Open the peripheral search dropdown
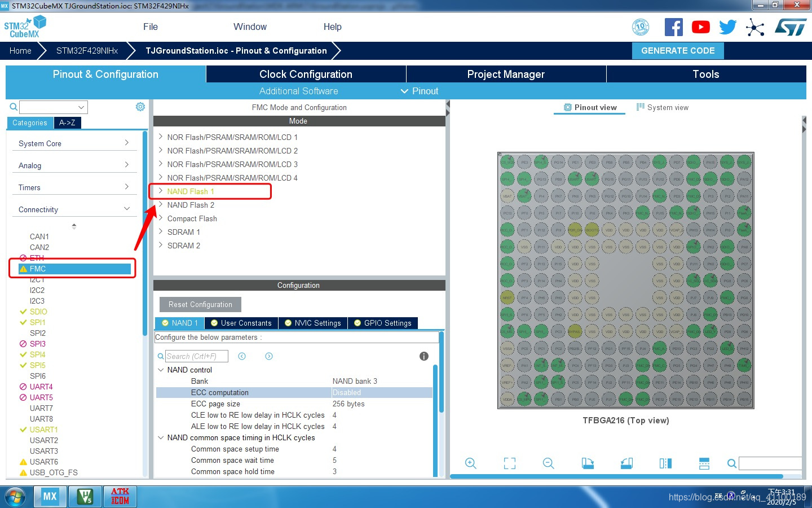Screen dimensions: 812x508 coord(81,107)
